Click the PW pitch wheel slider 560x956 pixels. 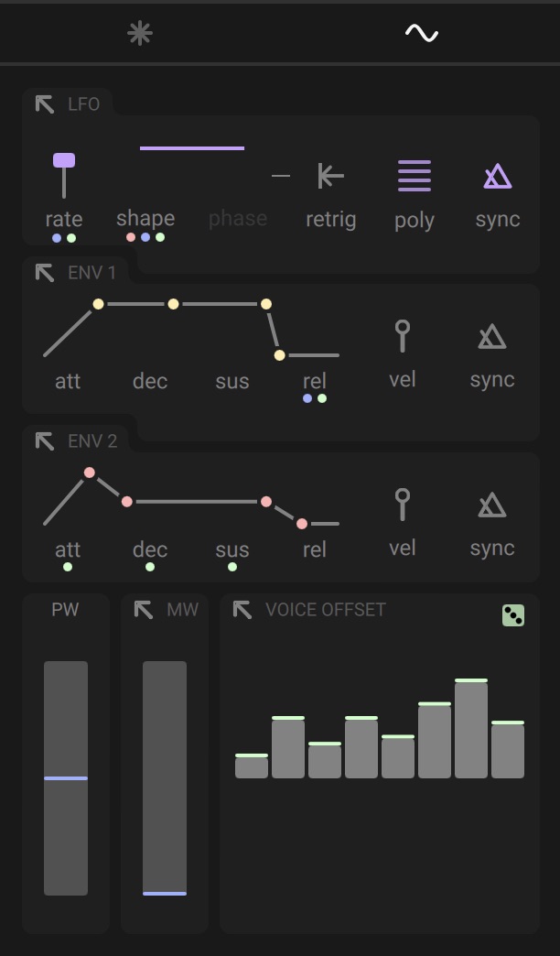tap(66, 778)
